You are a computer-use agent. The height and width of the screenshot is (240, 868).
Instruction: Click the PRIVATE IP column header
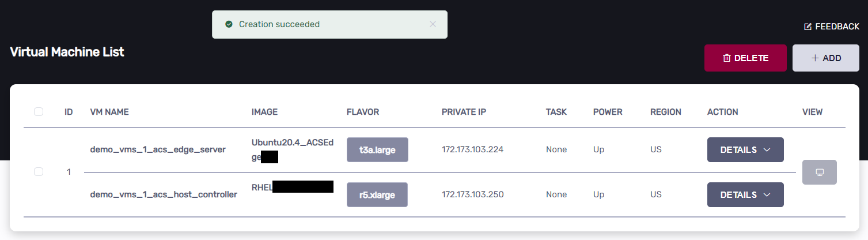click(x=464, y=112)
